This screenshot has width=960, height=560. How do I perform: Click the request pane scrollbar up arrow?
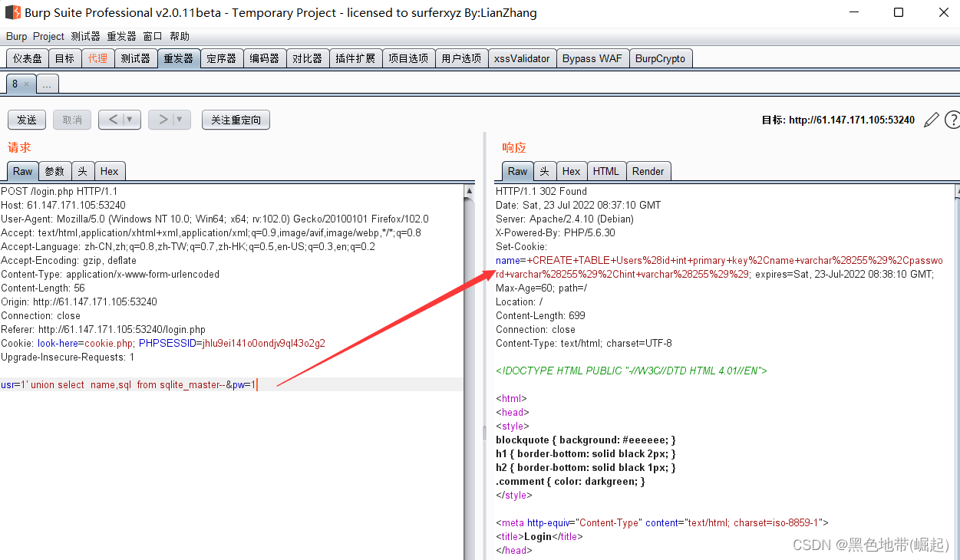coord(470,191)
